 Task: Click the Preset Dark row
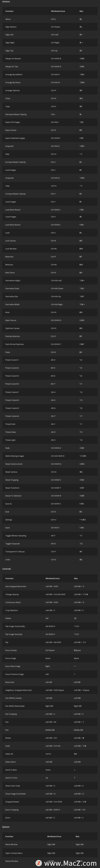point(50,424)
